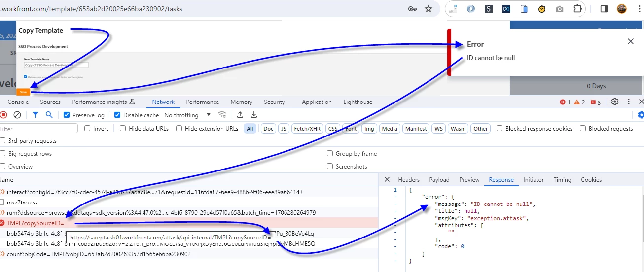Image resolution: width=644 pixels, height=272 pixels.
Task: Enable 3rd-party requests filter
Action: point(2,140)
